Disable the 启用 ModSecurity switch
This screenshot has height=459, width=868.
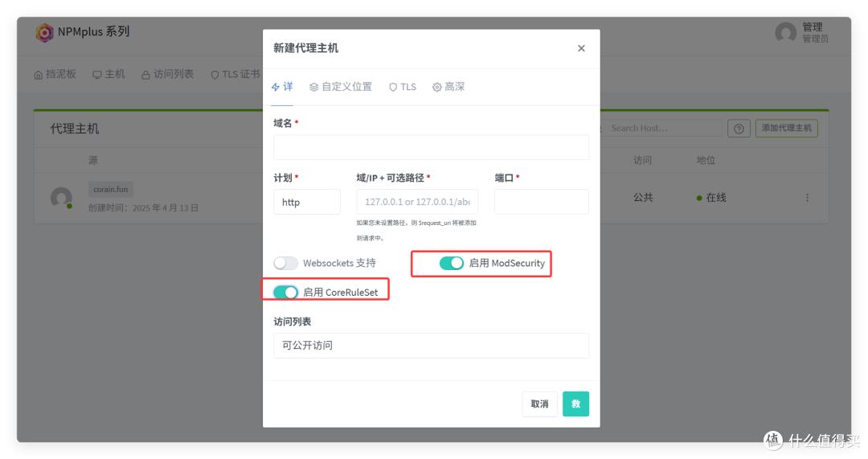click(x=452, y=263)
